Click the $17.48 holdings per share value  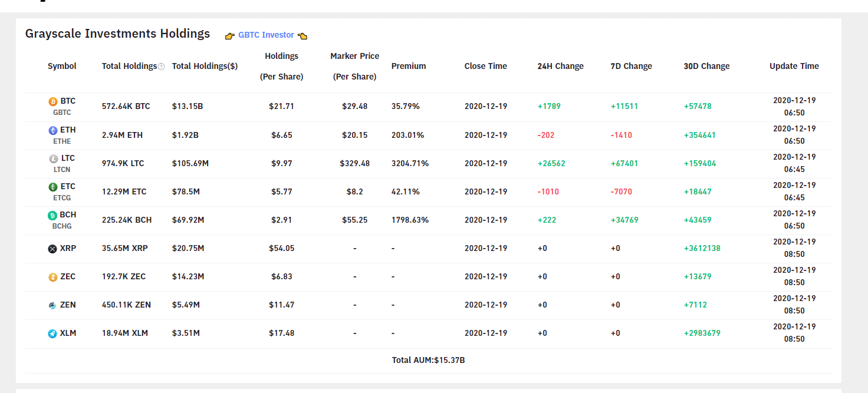tap(281, 333)
